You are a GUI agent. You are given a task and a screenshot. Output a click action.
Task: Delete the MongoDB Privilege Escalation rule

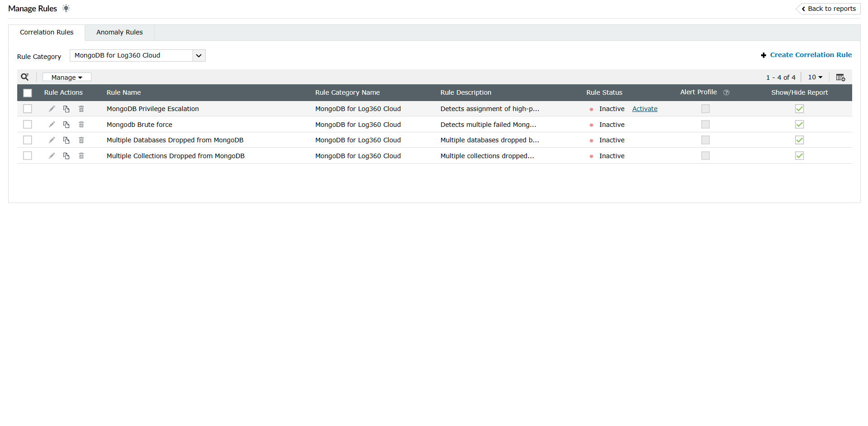tap(81, 109)
